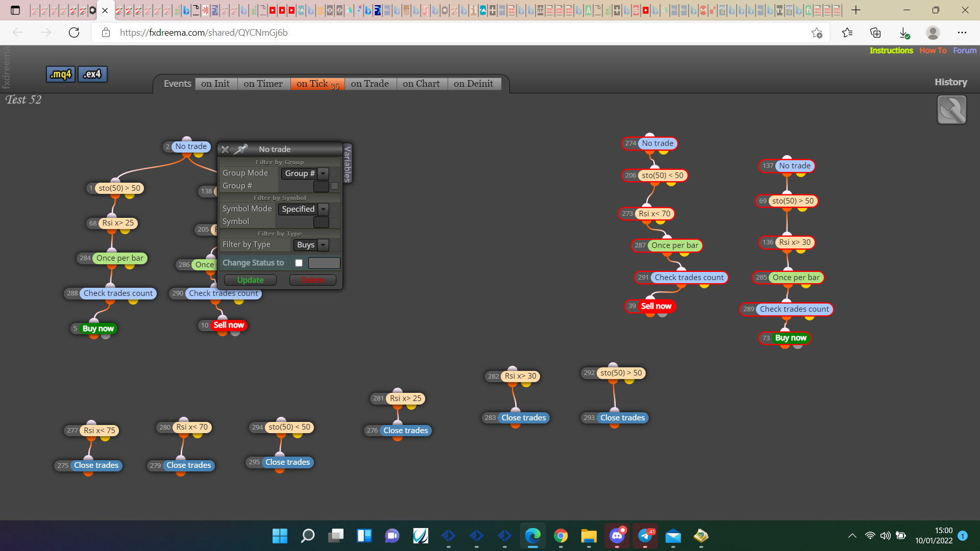Open Discord from the taskbar
The image size is (980, 551).
click(617, 536)
